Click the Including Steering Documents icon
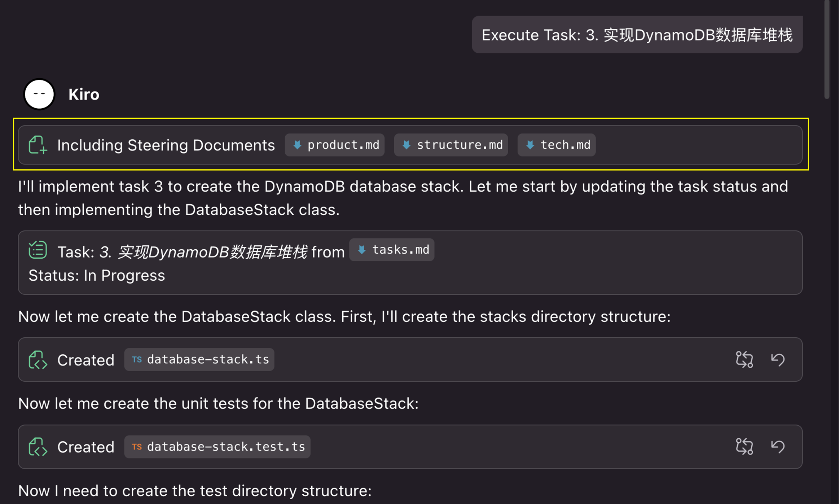839x504 pixels. (38, 145)
